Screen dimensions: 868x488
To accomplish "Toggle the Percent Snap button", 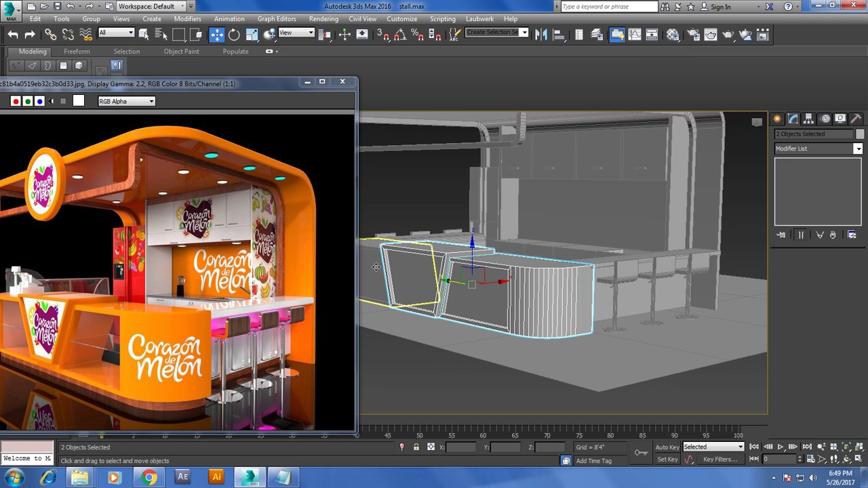I will (x=418, y=35).
